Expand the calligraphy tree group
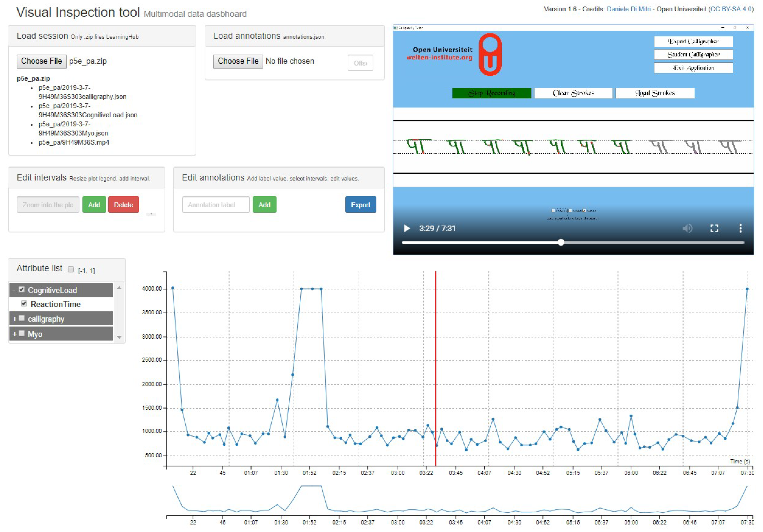Image resolution: width=763 pixels, height=532 pixels. click(14, 319)
